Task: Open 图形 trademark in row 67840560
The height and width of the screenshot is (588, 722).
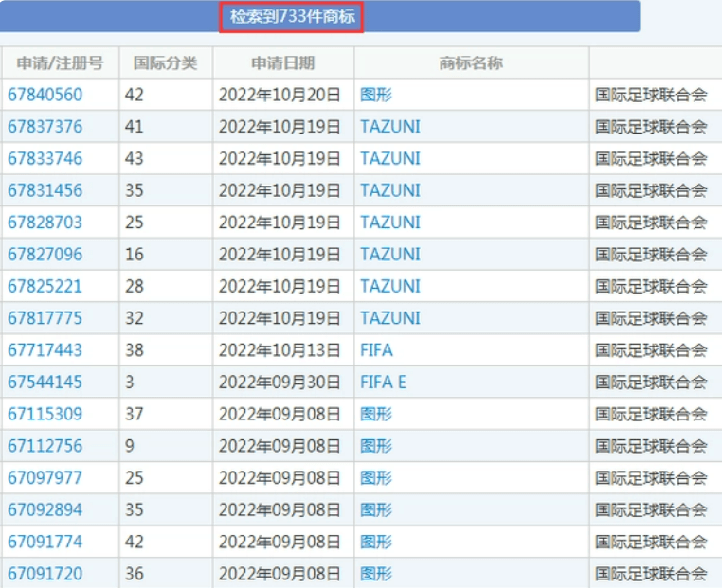Action: [376, 95]
